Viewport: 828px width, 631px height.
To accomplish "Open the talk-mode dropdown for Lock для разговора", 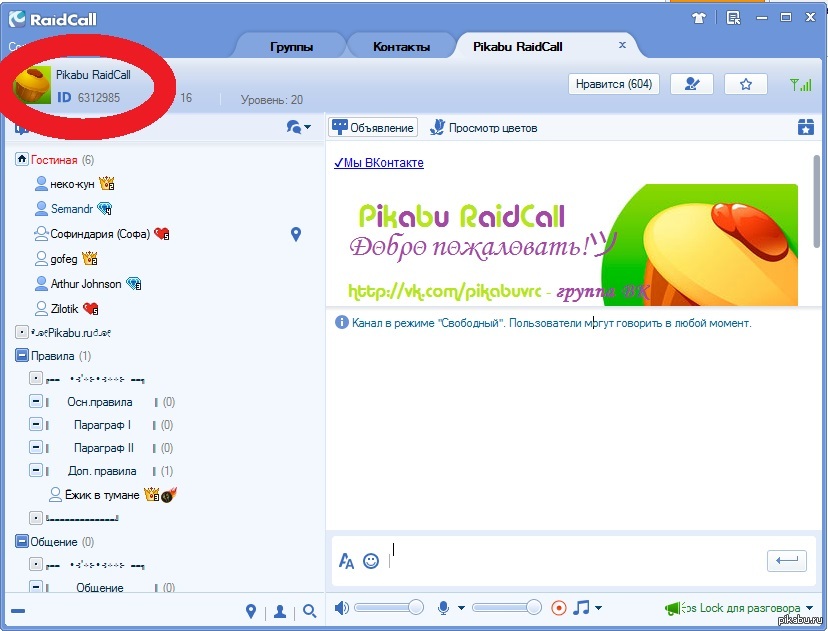I will (x=810, y=608).
